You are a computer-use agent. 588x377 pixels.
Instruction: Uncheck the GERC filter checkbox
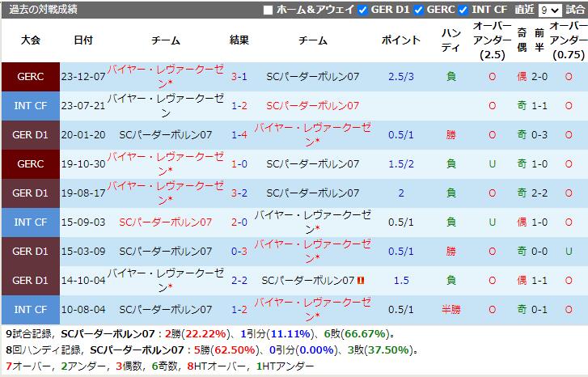click(418, 10)
